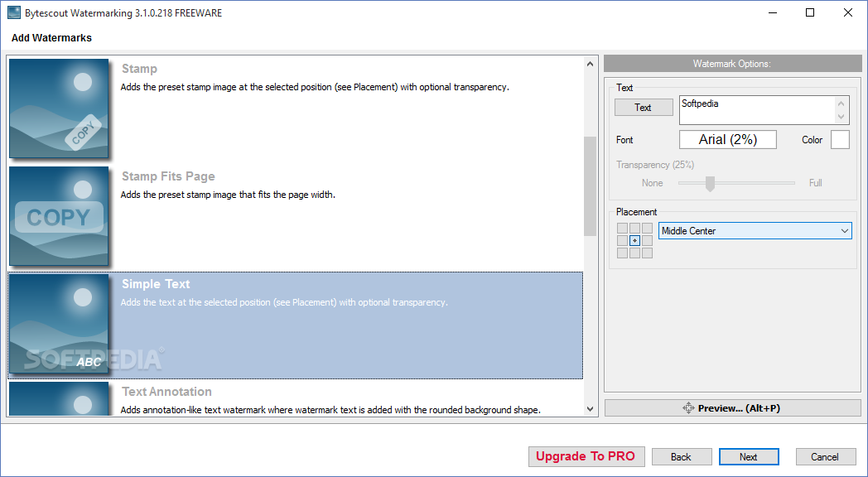Set placement to bottom-left grid cell

coord(622,253)
